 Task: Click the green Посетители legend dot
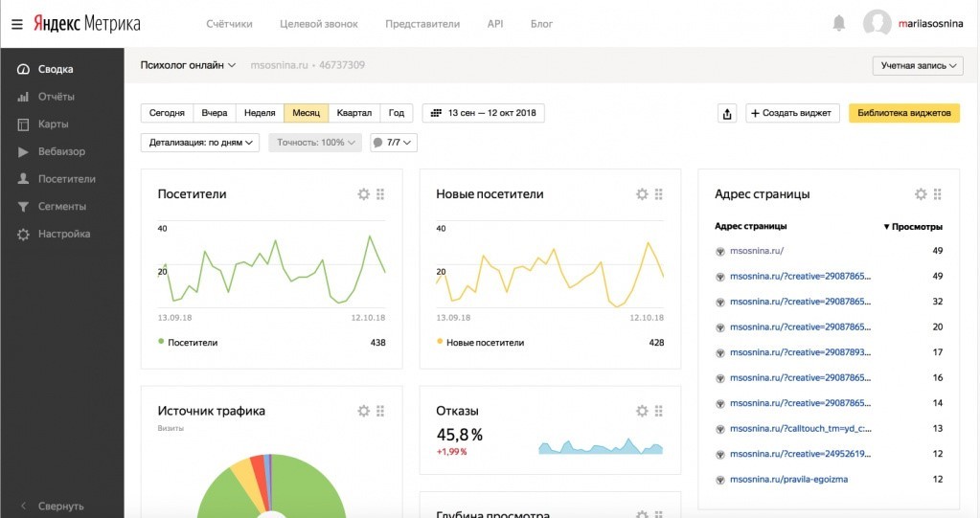[x=161, y=342]
